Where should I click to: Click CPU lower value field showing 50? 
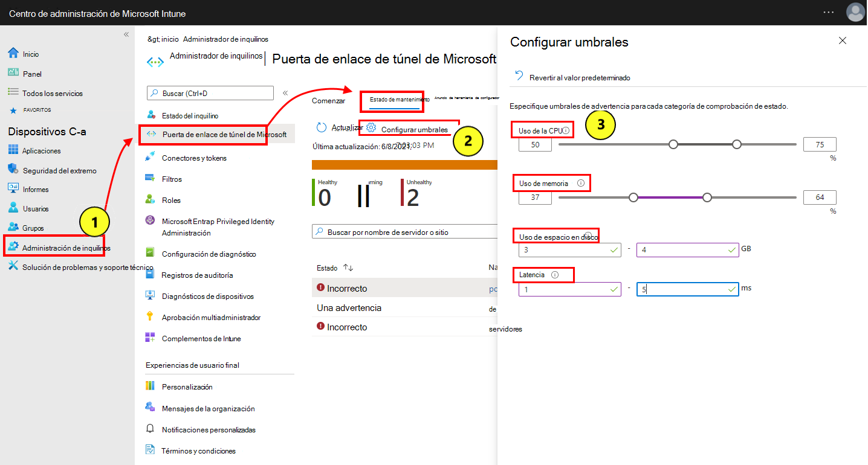point(535,144)
